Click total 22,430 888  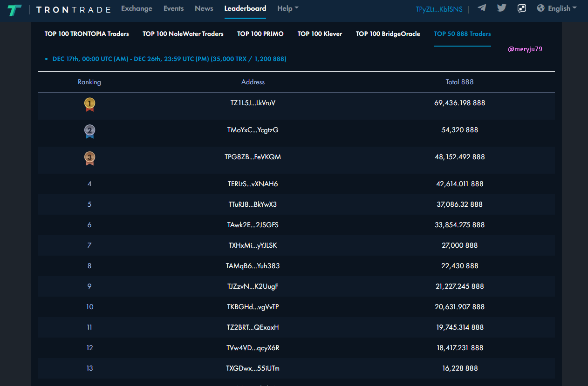click(460, 266)
